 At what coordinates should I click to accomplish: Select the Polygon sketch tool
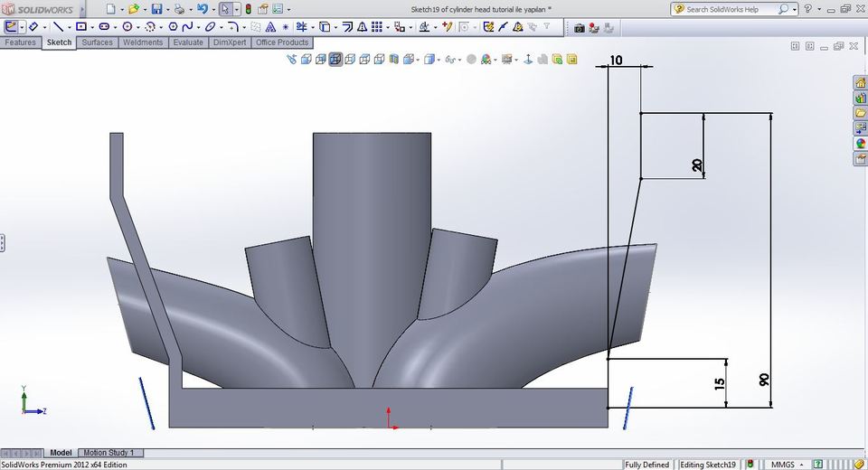point(173,26)
